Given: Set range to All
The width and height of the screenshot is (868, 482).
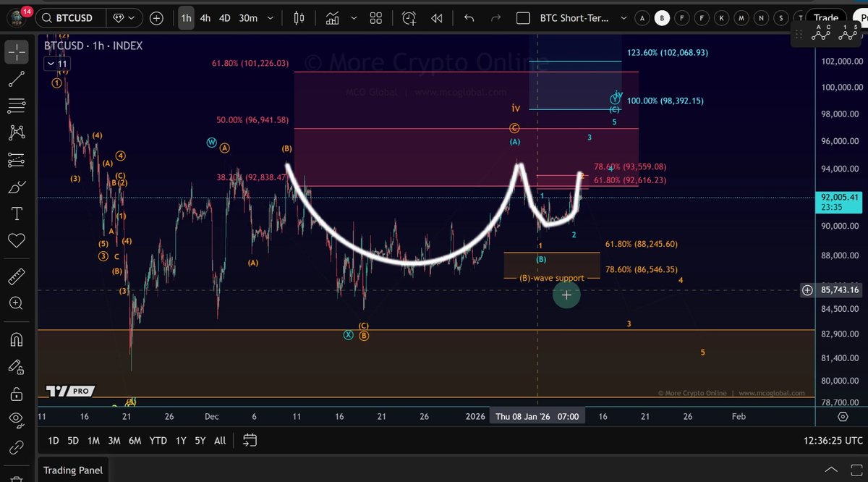Looking at the screenshot, I should 220,440.
